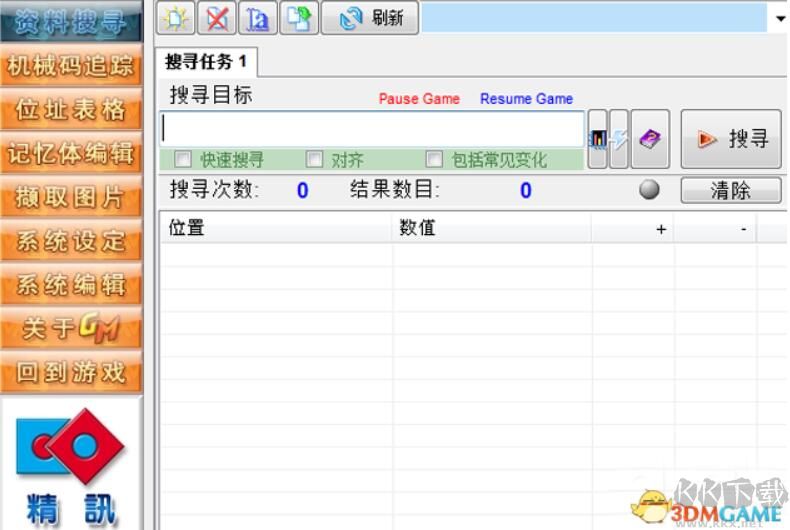Screen dimensions: 790x530
Task: Click the light blue process selection field
Action: click(x=594, y=18)
